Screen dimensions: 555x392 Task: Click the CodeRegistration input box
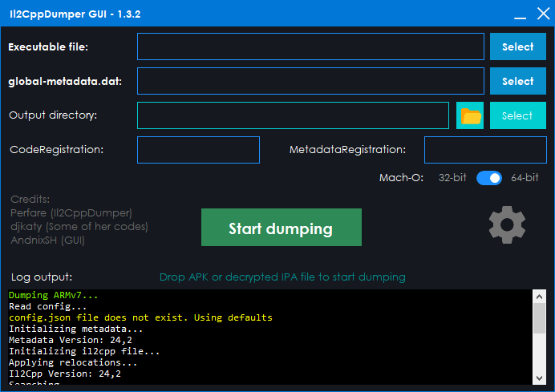click(199, 150)
